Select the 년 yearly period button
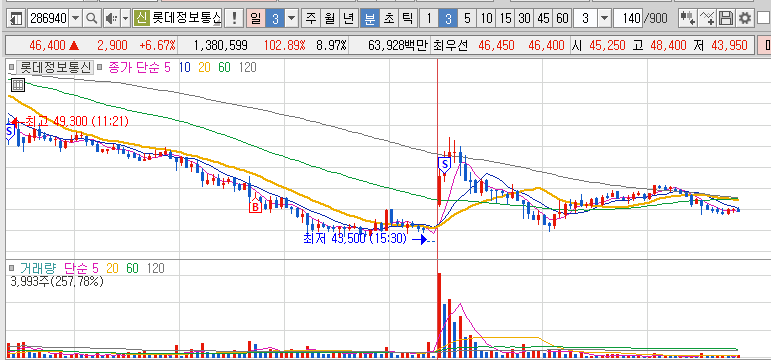771x360 pixels. tap(348, 19)
